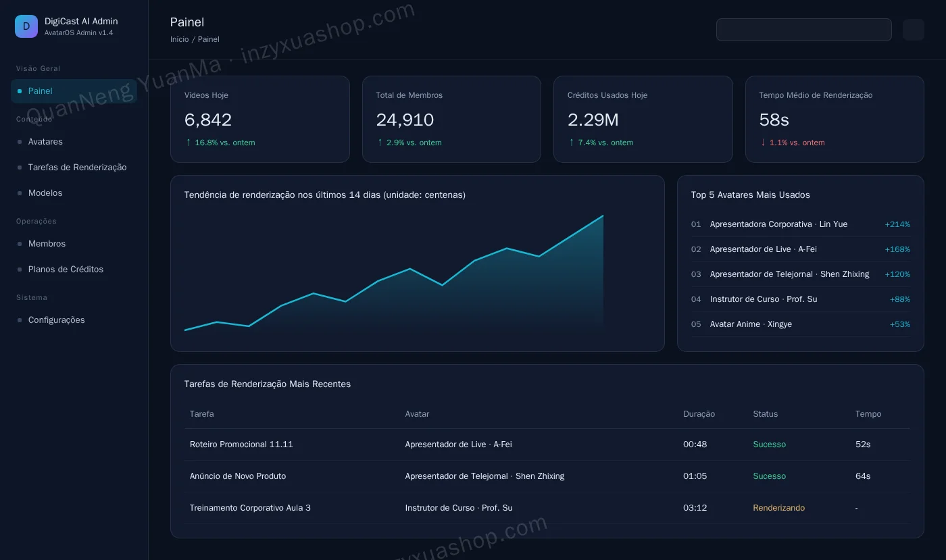Click the +168% growth value
Viewport: 946px width, 560px height.
(x=897, y=249)
